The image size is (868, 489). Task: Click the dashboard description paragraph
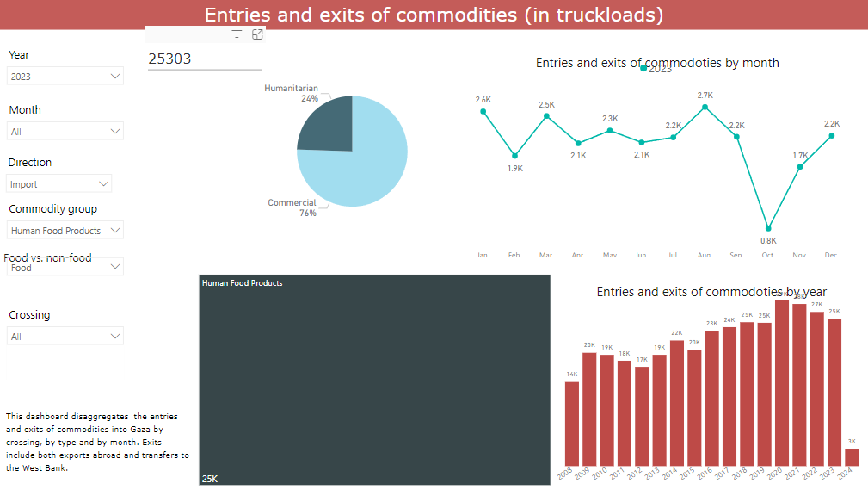(x=97, y=442)
